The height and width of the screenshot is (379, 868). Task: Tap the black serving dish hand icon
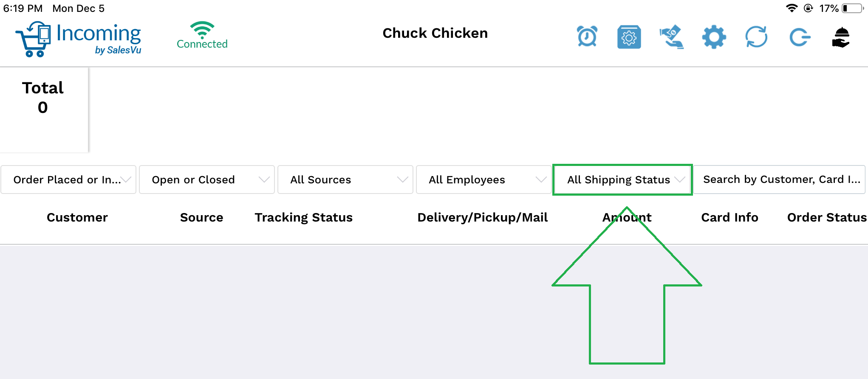[841, 37]
